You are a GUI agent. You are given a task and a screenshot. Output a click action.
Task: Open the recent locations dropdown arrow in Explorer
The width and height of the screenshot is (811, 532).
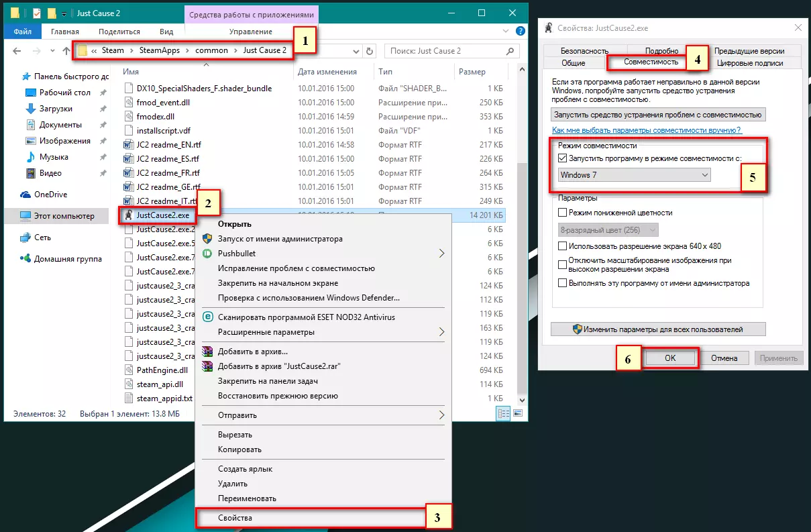coord(51,51)
